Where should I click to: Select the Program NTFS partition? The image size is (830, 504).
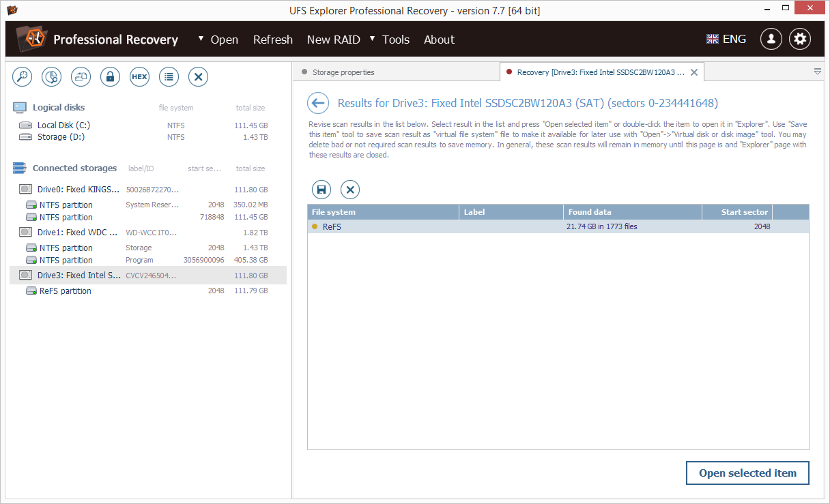pos(148,261)
